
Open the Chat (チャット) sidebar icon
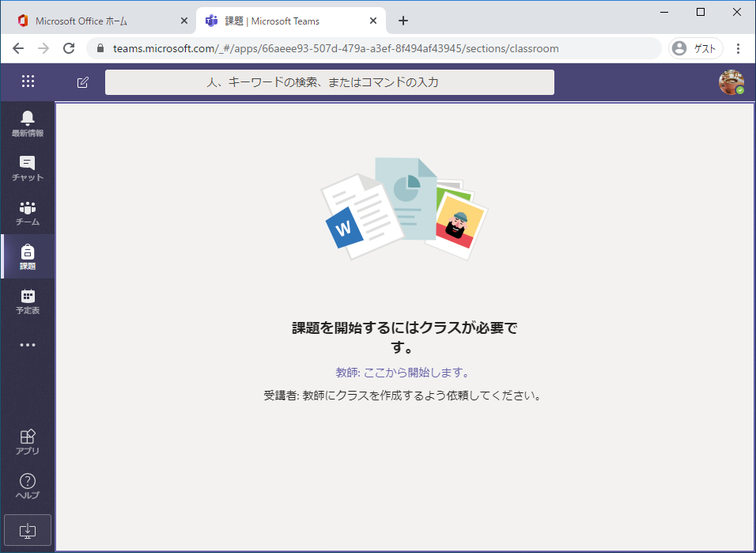coord(28,168)
